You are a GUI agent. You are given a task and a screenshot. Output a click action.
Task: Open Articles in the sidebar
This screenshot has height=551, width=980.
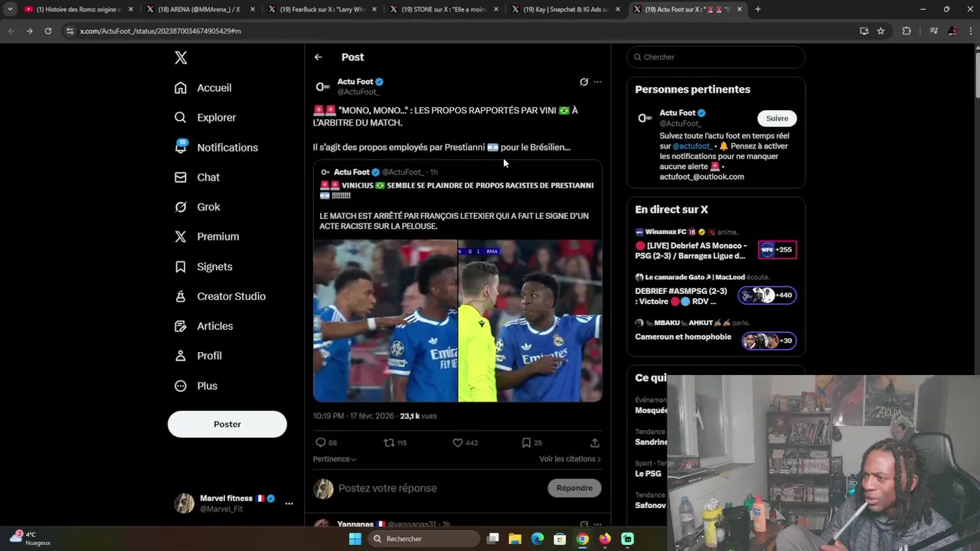[x=204, y=327]
